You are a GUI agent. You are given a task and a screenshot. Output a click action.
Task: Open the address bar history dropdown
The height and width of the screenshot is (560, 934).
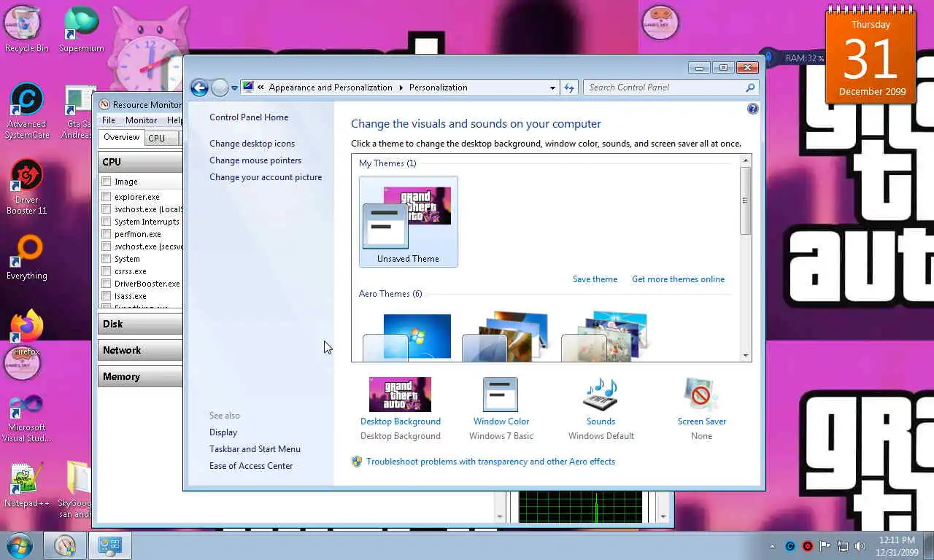(552, 87)
